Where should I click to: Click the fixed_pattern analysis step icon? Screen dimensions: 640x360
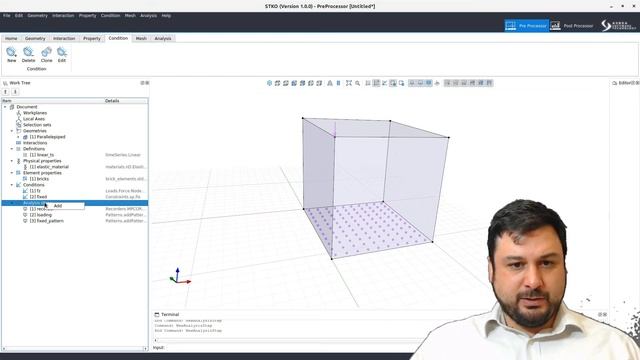click(25, 221)
